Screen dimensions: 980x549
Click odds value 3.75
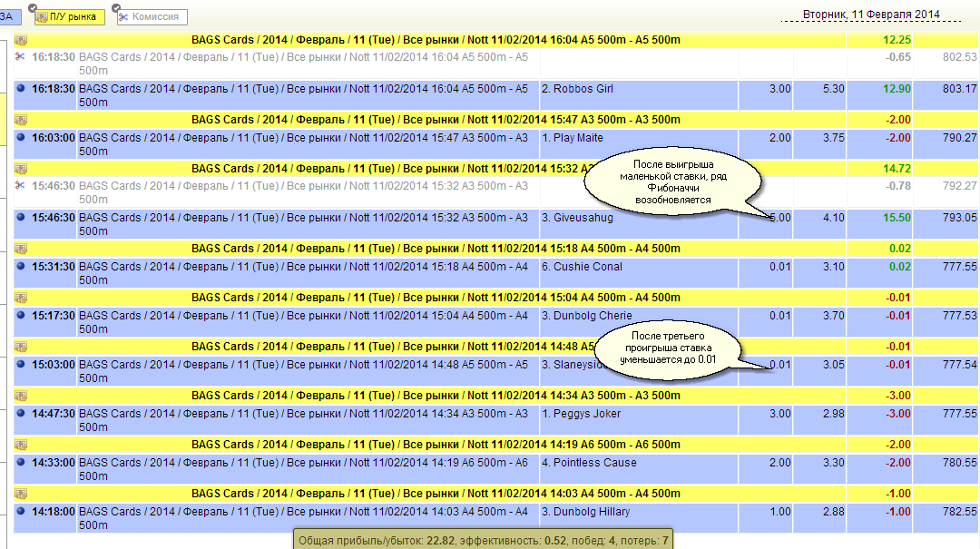tap(834, 138)
